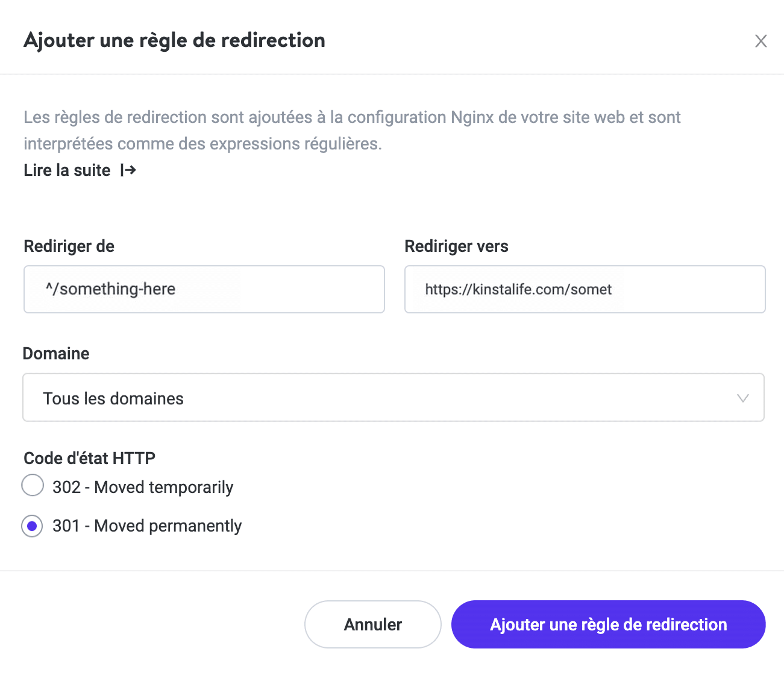784x675 pixels.
Task: Select the 302 - Moved temporarily radio button
Action: click(x=33, y=485)
